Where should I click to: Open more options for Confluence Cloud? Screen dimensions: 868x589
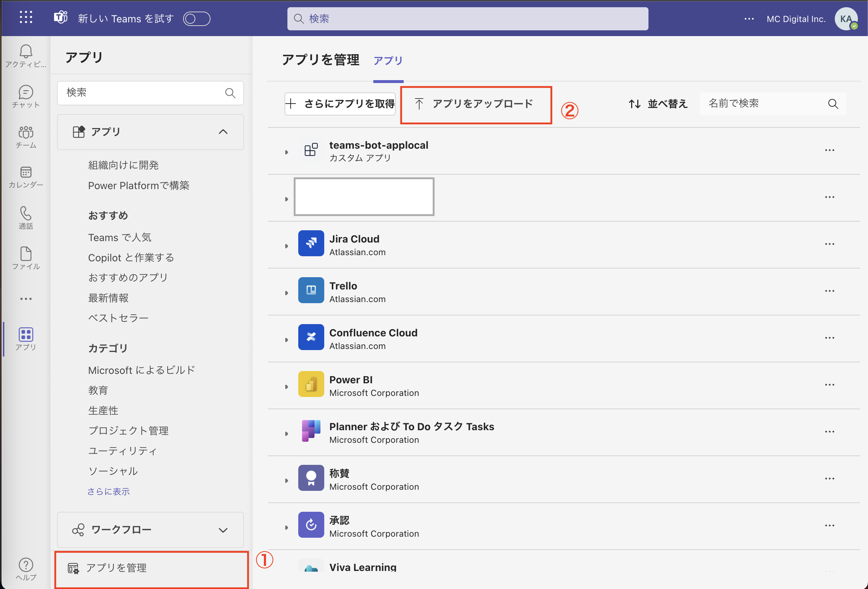829,338
